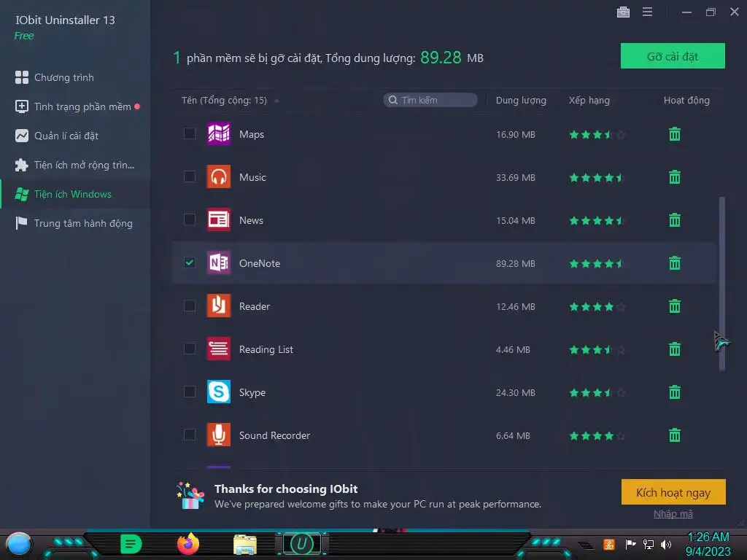Click the Reading List app icon
The image size is (747, 560).
pos(219,349)
